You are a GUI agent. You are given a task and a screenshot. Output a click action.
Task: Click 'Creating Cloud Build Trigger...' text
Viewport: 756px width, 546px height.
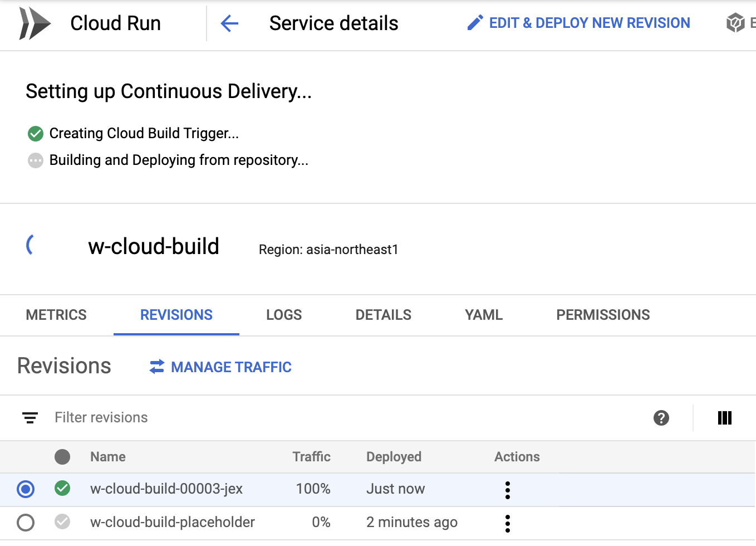pyautogui.click(x=144, y=134)
